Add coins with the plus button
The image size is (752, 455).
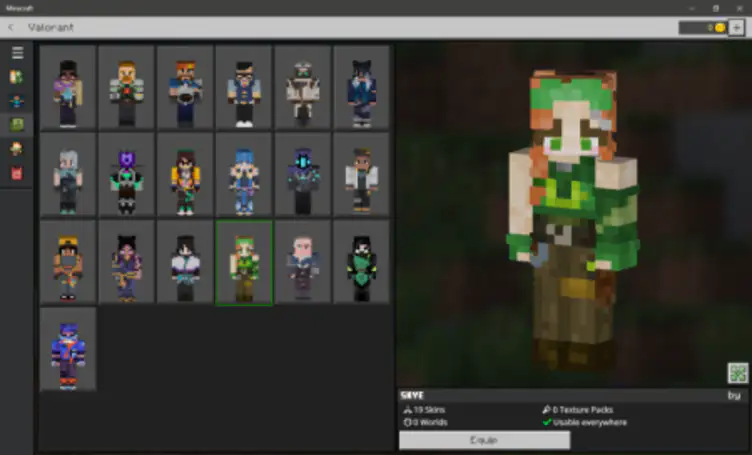pyautogui.click(x=736, y=28)
